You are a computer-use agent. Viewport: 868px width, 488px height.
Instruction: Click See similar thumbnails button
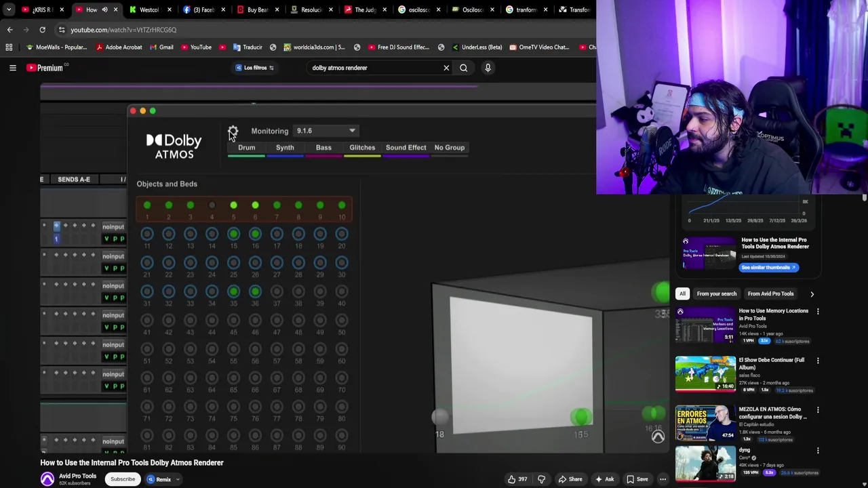pyautogui.click(x=769, y=267)
